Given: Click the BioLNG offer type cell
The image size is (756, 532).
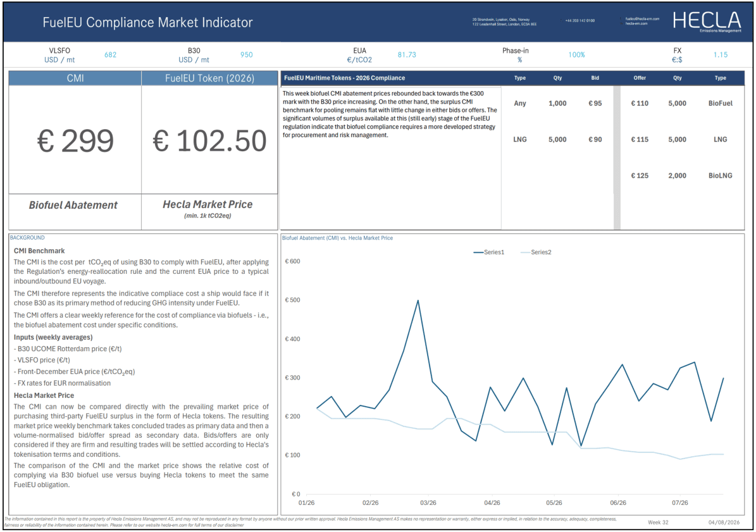Looking at the screenshot, I should tap(721, 175).
